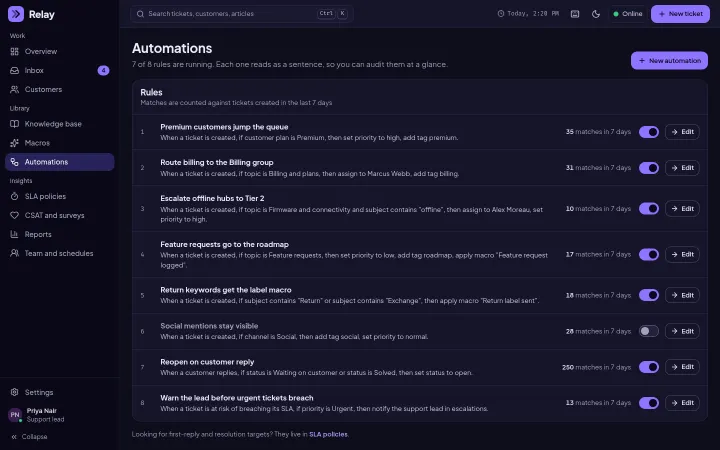Turn off Escalate offline hubs to Tier 2
The width and height of the screenshot is (720, 450).
(x=649, y=208)
